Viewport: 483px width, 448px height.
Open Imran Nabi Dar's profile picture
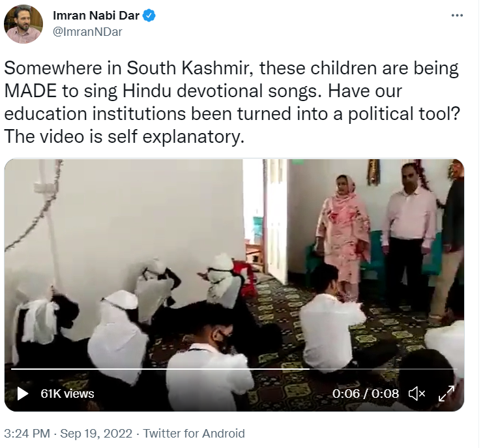click(x=23, y=23)
